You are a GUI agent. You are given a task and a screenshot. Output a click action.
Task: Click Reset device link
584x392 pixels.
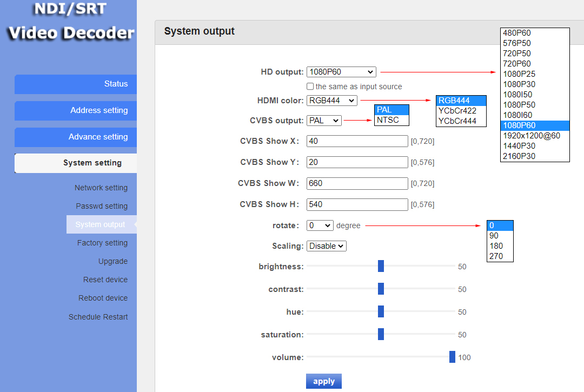pos(105,280)
